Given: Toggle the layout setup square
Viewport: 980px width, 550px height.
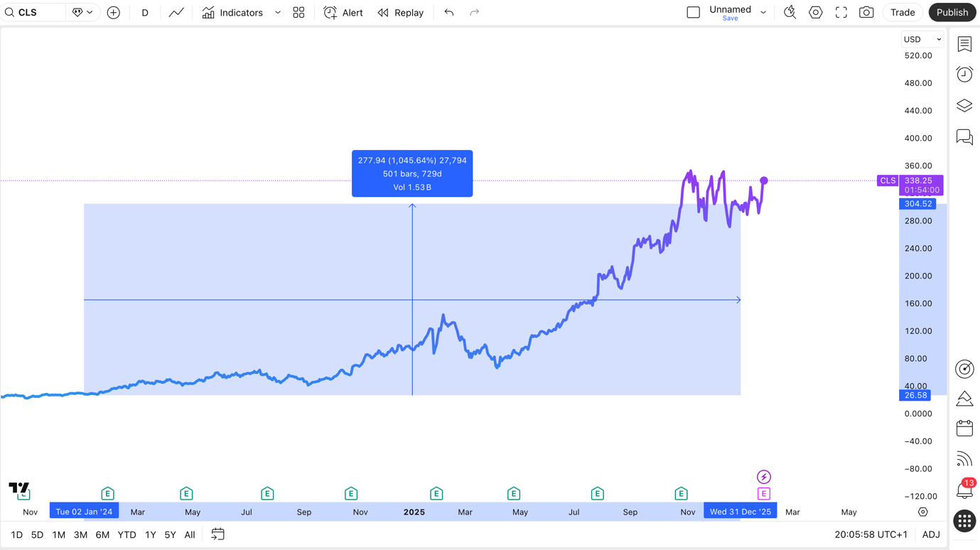Looking at the screenshot, I should pos(694,13).
